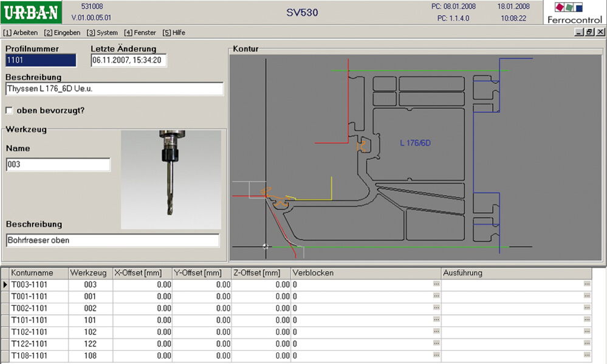Click the row selector arrow for T003-1101
The width and height of the screenshot is (607, 364).
(x=5, y=284)
